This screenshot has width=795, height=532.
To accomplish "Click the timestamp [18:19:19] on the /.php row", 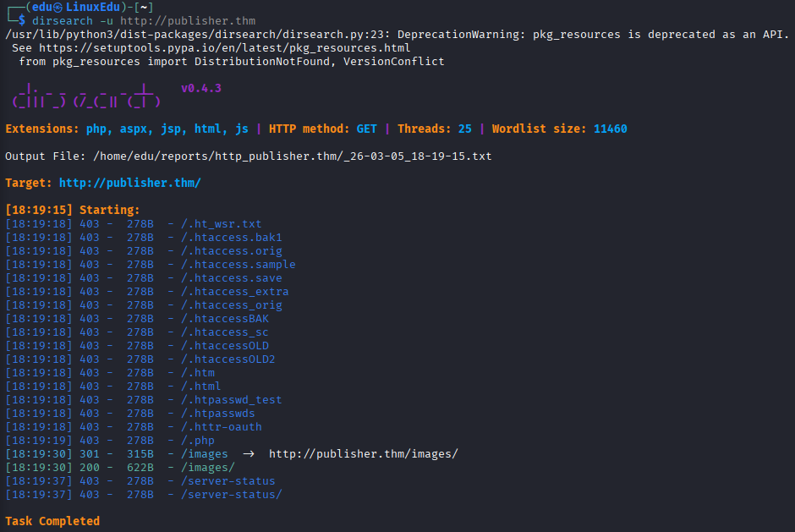I will [39, 440].
